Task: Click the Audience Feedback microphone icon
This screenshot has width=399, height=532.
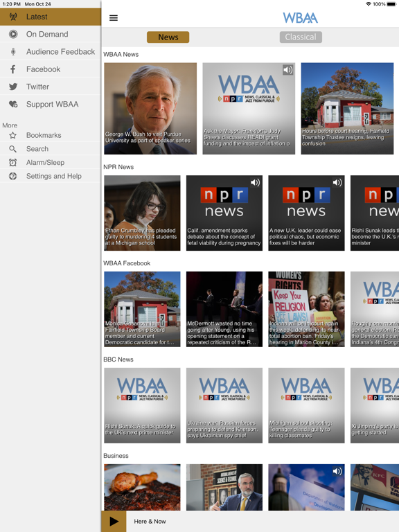Action: (13, 52)
